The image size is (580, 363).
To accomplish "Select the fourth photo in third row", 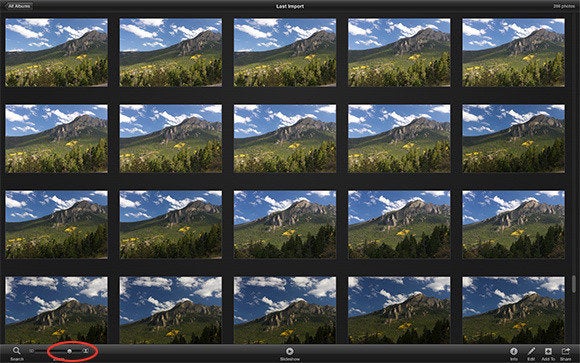I will (x=399, y=224).
